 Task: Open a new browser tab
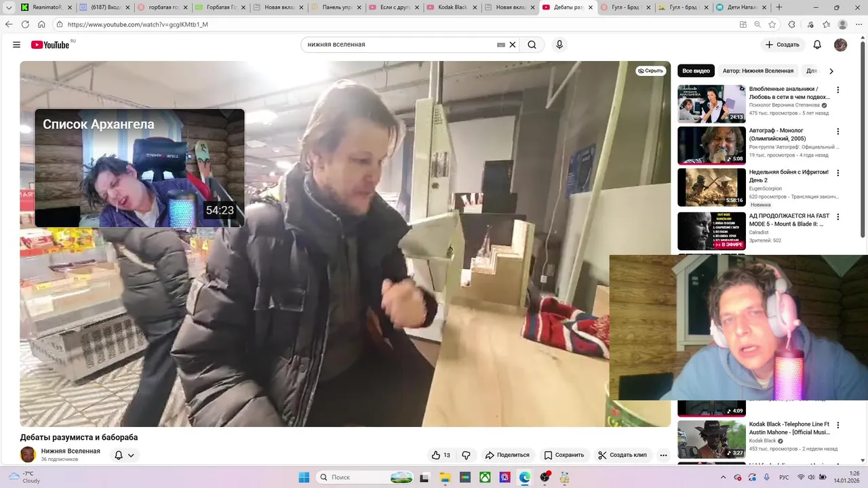pos(779,7)
